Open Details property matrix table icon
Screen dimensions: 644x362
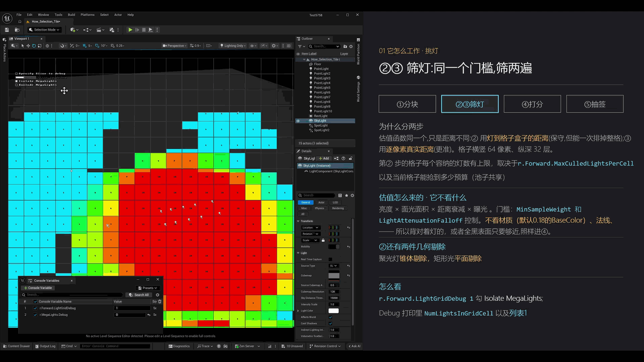[x=340, y=195]
